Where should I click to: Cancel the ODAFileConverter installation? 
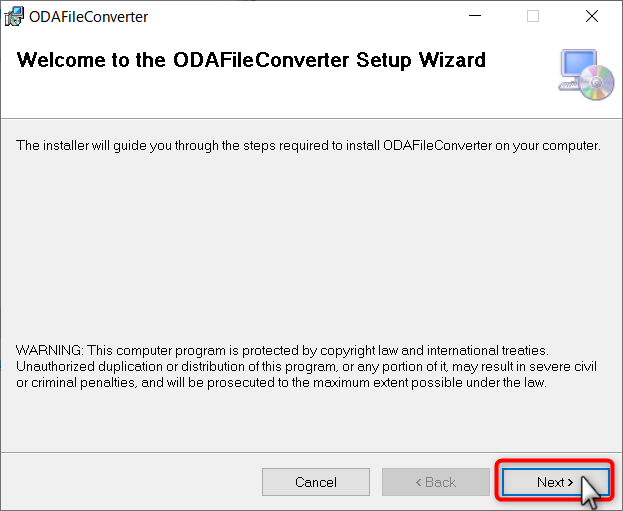click(x=316, y=482)
